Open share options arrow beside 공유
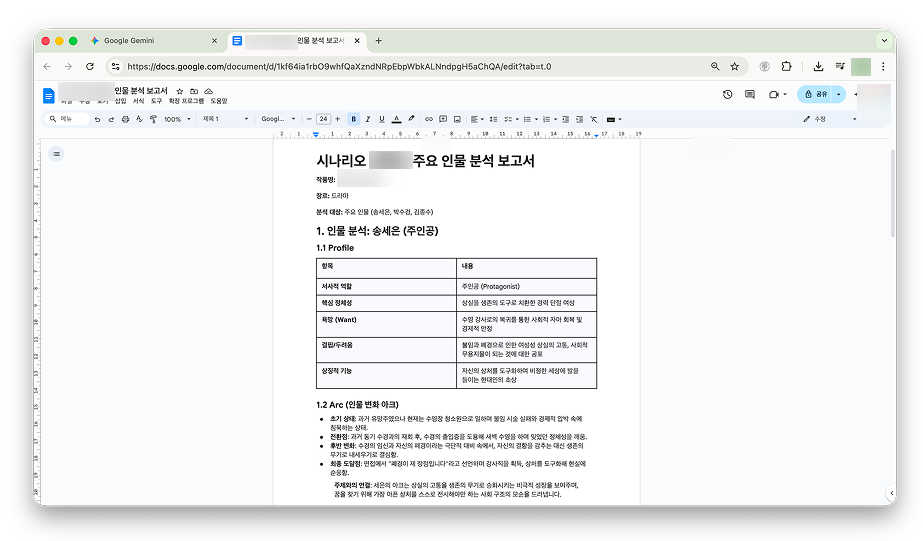The image size is (923, 541). point(839,94)
